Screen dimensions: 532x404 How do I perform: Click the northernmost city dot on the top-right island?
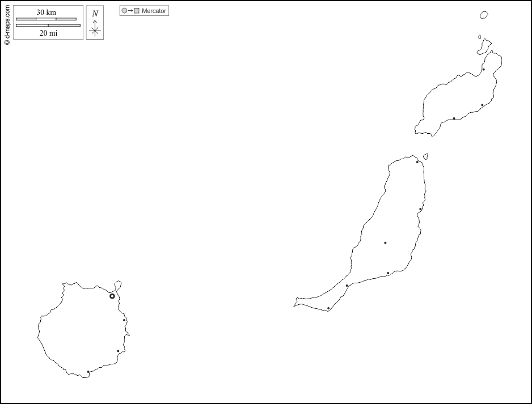tap(484, 69)
